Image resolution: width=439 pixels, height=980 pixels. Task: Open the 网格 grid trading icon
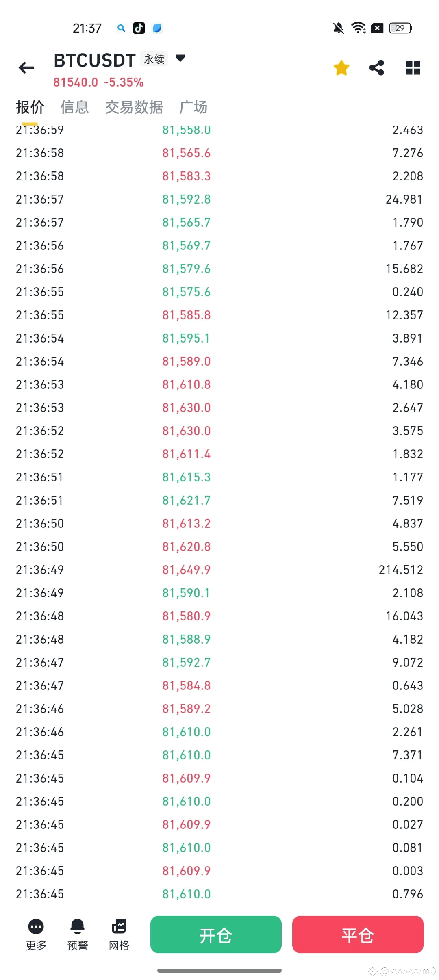[119, 927]
